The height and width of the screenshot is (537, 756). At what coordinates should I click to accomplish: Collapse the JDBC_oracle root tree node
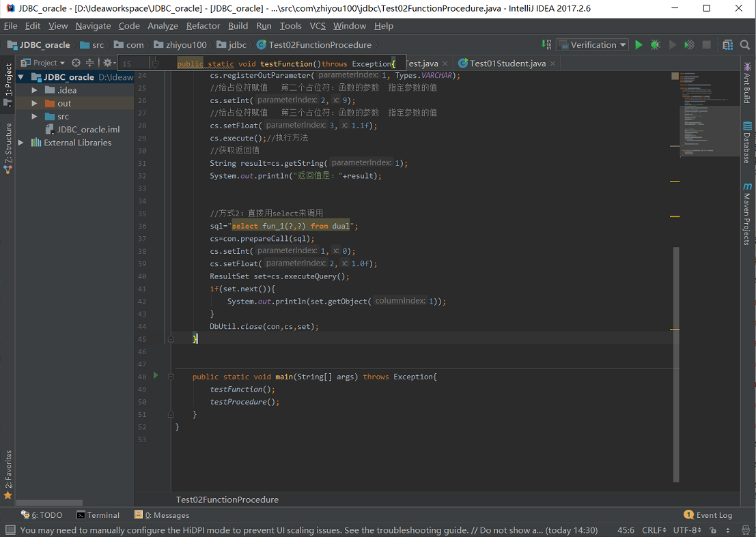click(x=20, y=77)
